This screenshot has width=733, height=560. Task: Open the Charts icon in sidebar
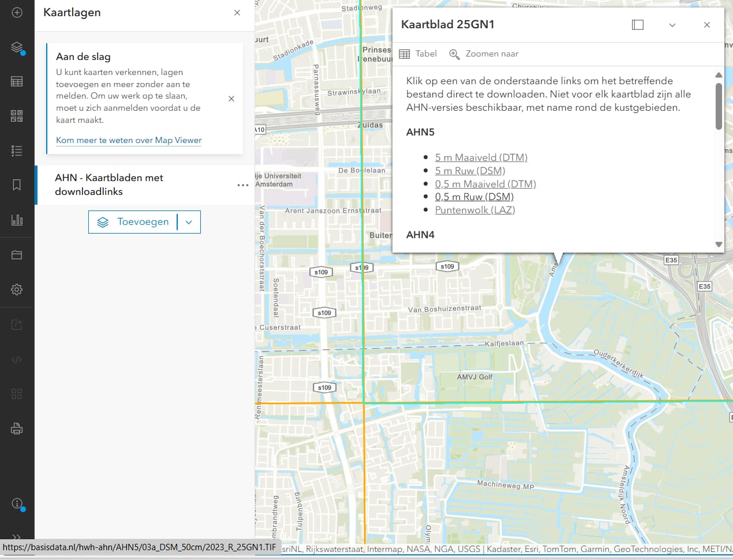[x=17, y=220]
